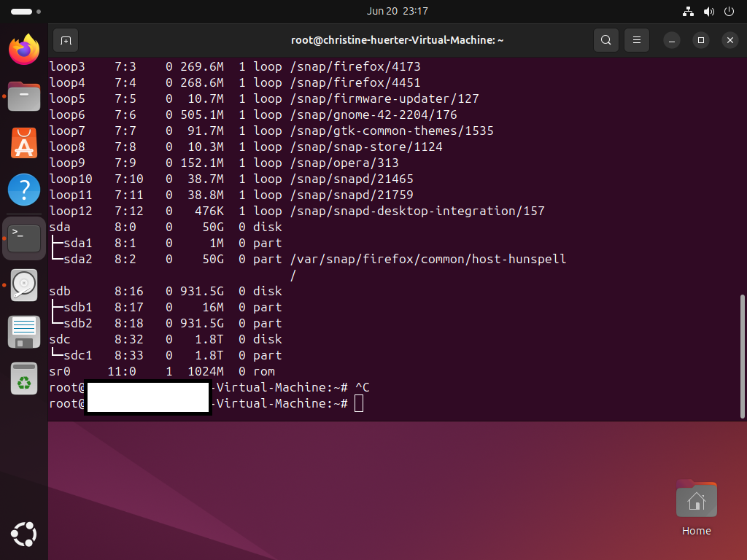Select the Terminal icon in dock
This screenshot has height=560, width=747.
(24, 238)
